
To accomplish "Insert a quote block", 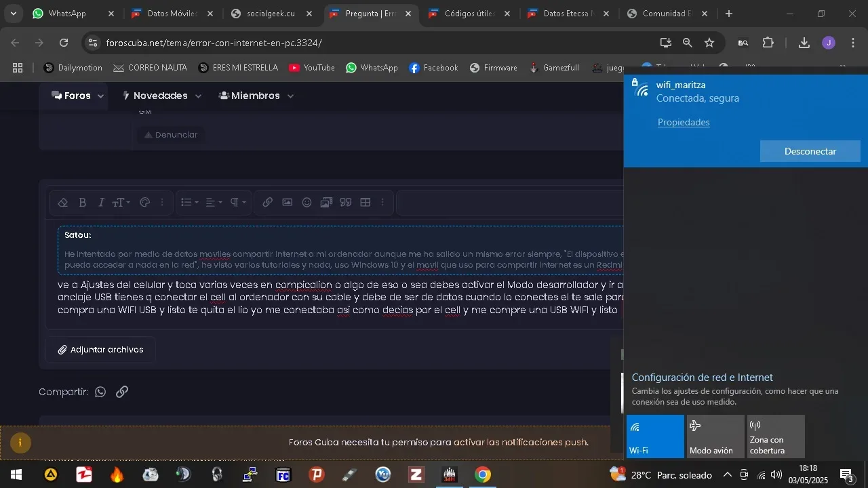I will pyautogui.click(x=346, y=203).
